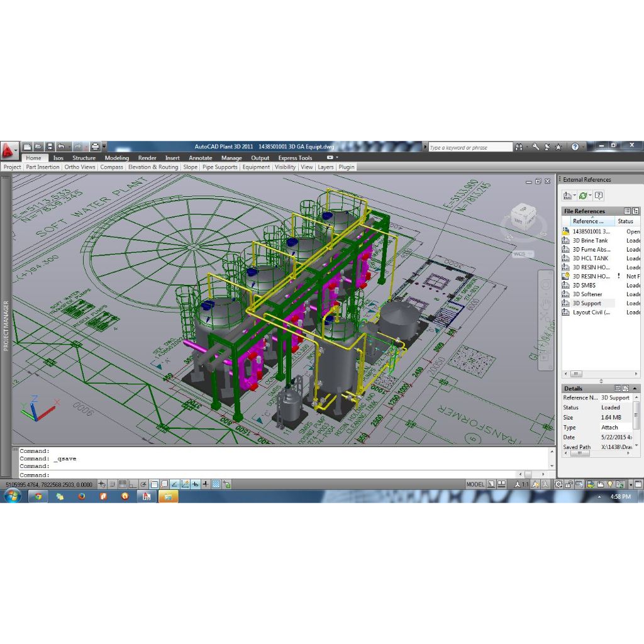Click the Save icon in Quick Access toolbar

pos(50,147)
